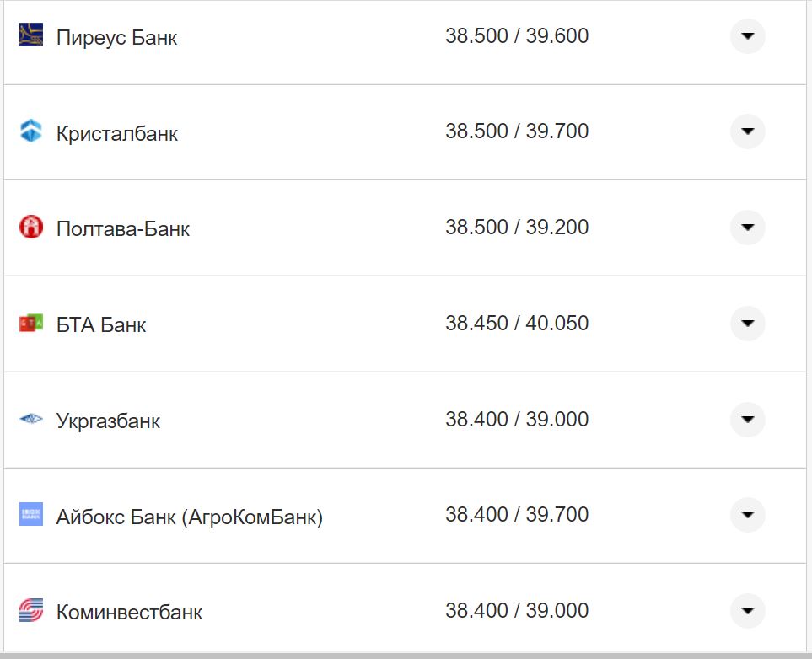This screenshot has width=812, height=659.
Task: Click the Укргазбанк logo icon
Action: point(31,419)
